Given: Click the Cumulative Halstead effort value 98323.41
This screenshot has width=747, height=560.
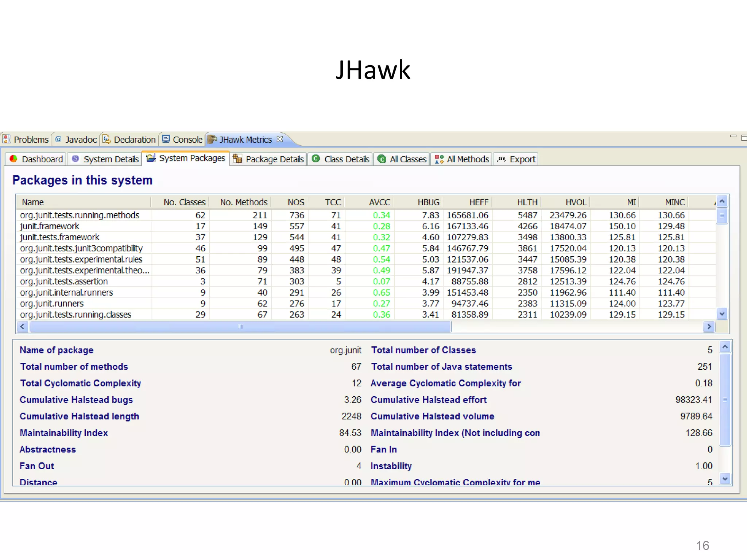Looking at the screenshot, I should 693,400.
